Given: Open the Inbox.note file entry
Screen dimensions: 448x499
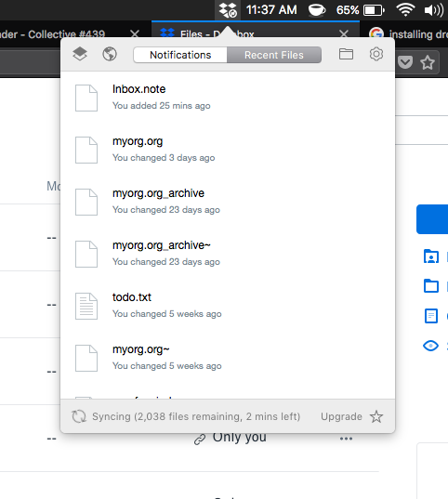Looking at the screenshot, I should pos(228,98).
